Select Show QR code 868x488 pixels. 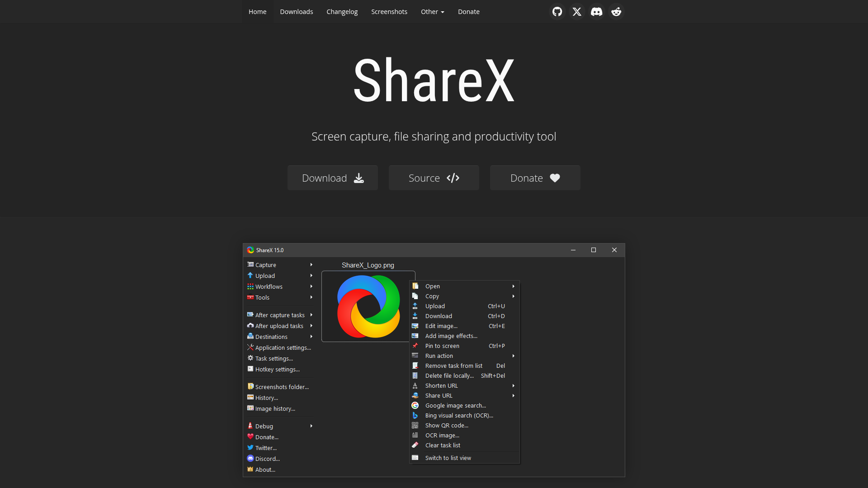tap(447, 425)
